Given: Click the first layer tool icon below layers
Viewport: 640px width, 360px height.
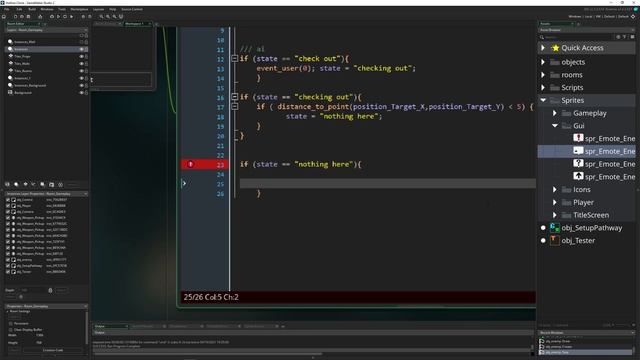Looking at the screenshot, I should (x=7, y=184).
